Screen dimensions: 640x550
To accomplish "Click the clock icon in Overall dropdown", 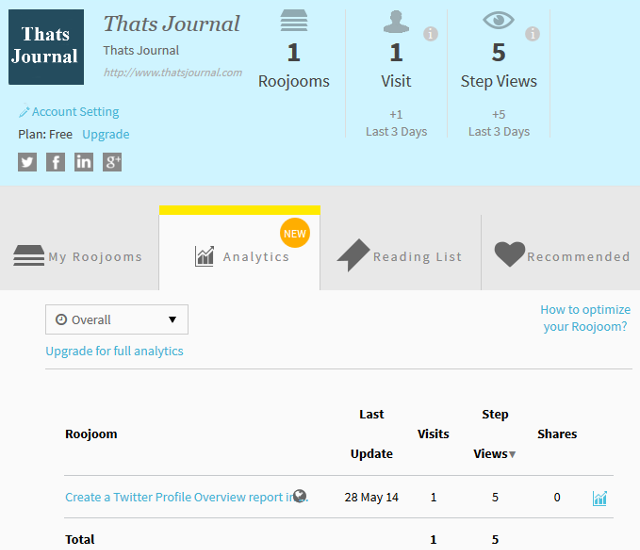I will pos(61,319).
